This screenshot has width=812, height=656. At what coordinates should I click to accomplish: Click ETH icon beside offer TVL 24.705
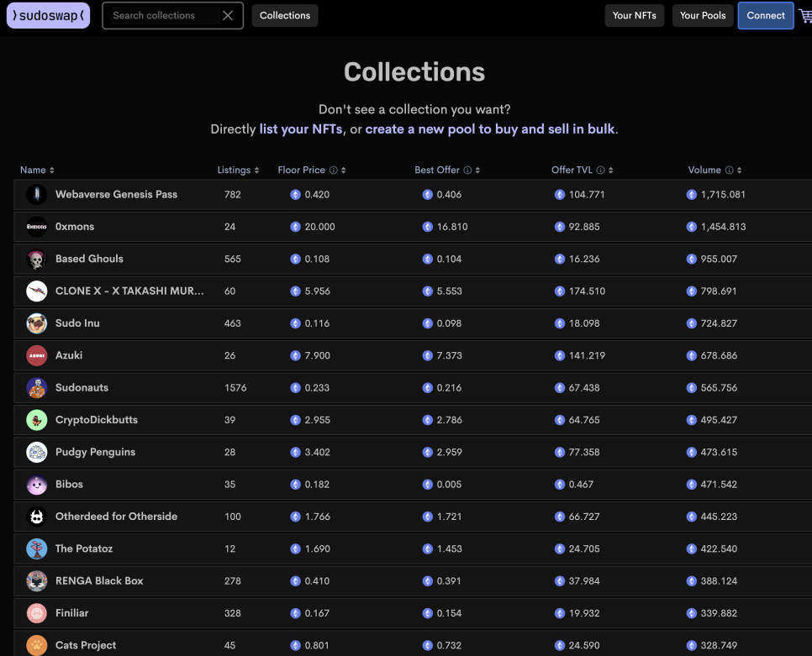click(x=559, y=549)
